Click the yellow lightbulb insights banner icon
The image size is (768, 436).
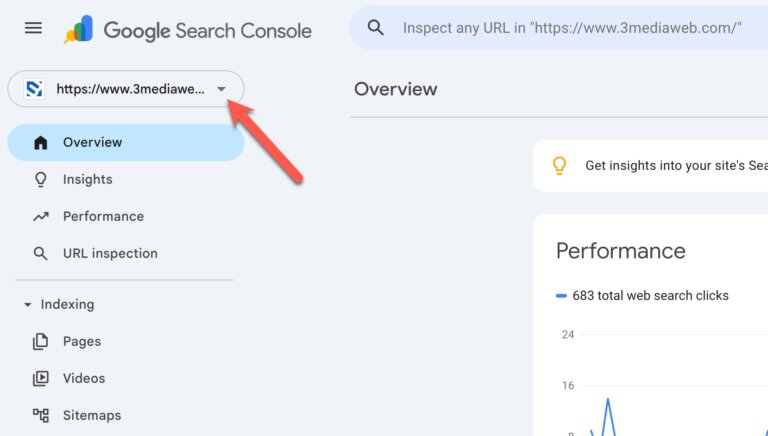[x=560, y=166]
